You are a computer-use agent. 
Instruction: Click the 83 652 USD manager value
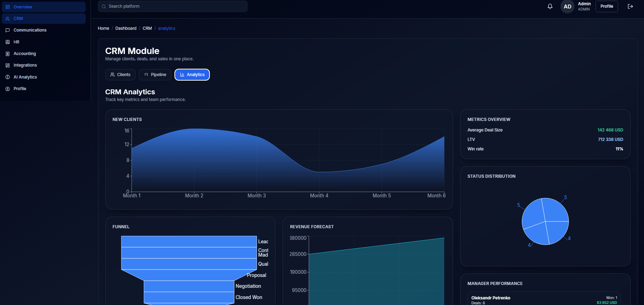pyautogui.click(x=607, y=303)
